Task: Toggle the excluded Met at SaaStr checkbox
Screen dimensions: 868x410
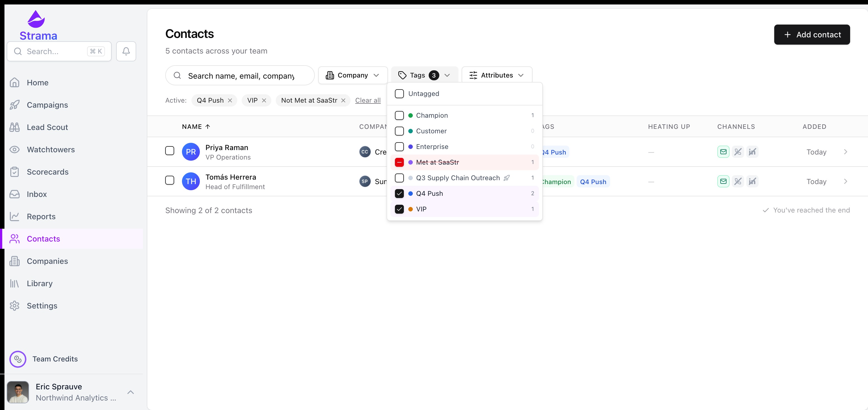Action: click(399, 162)
